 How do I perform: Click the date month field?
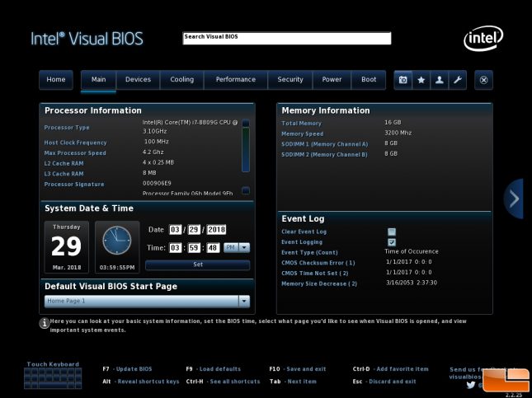175,230
